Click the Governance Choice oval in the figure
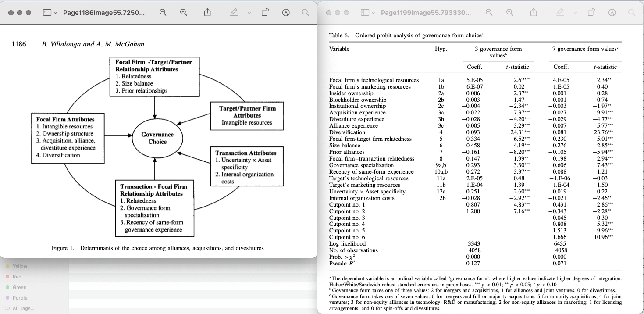Viewport: 644px width, 314px height. [x=157, y=138]
